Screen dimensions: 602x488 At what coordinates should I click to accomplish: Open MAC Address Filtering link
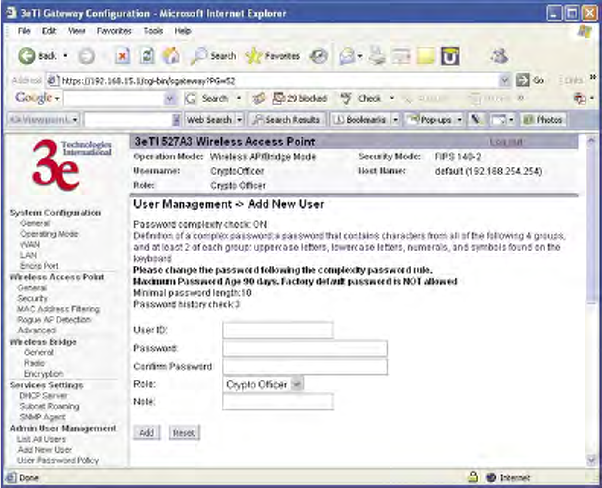58,309
